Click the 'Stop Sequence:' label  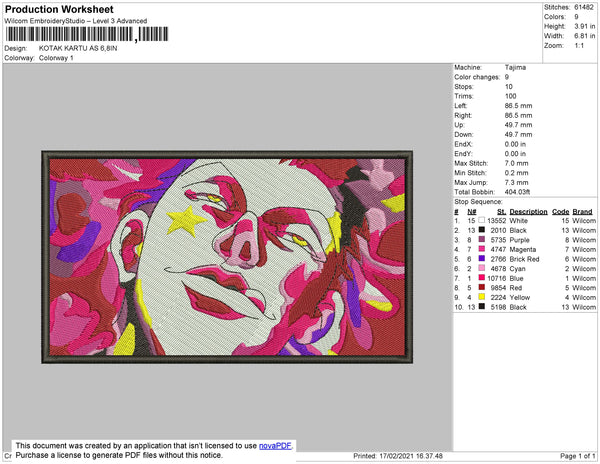478,202
